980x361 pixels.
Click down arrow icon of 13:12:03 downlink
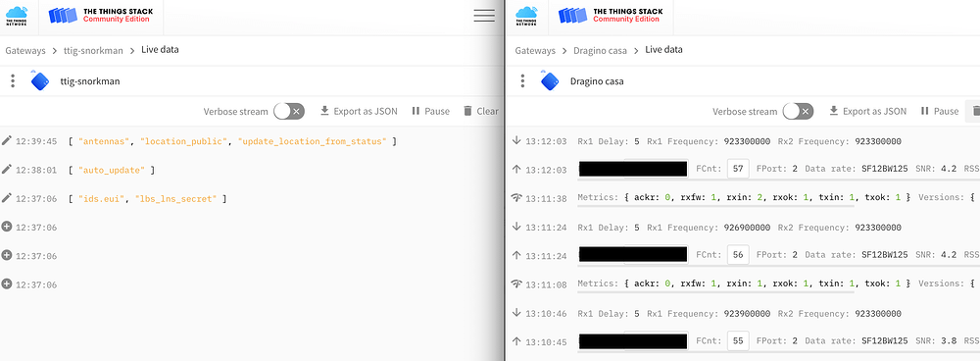[x=516, y=141]
